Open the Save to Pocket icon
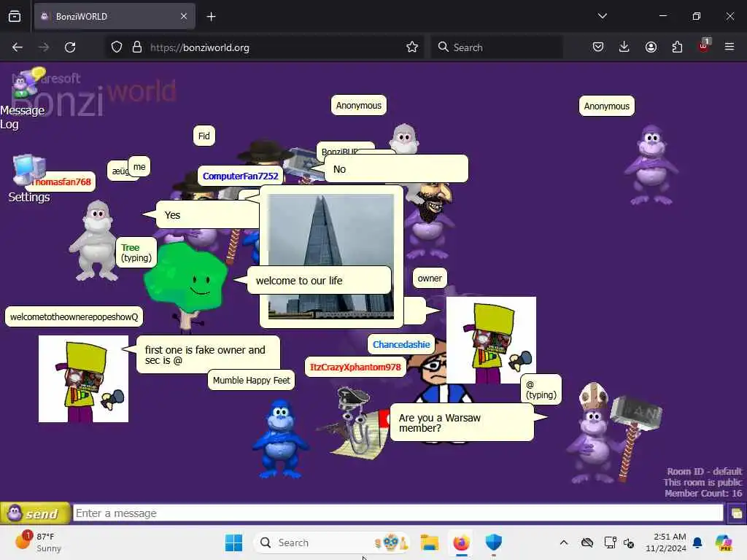This screenshot has width=747, height=560. (x=598, y=47)
